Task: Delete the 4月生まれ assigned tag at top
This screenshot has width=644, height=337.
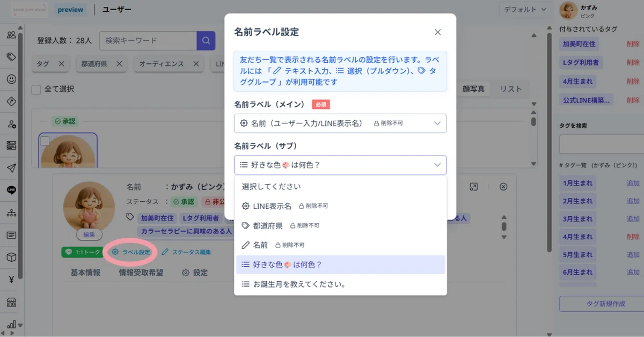Action: pyautogui.click(x=633, y=82)
